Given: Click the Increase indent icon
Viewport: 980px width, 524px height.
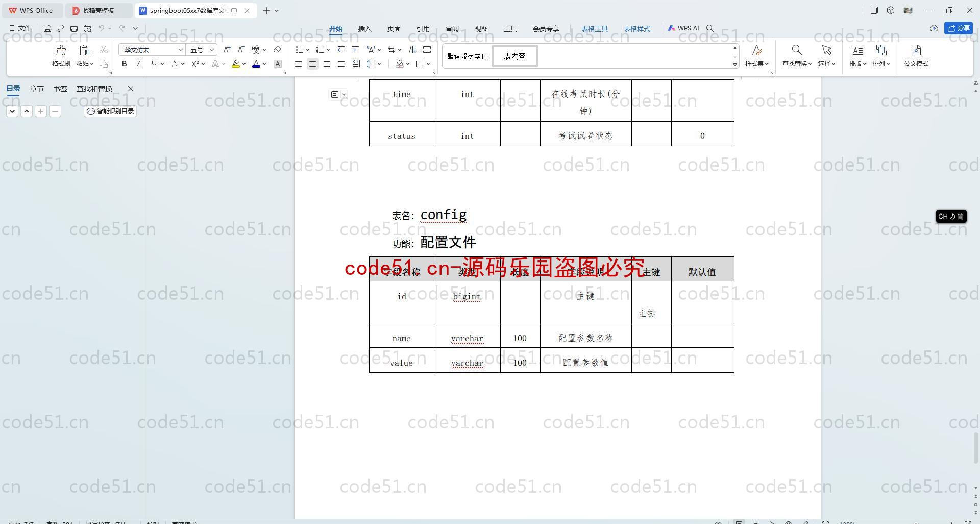Looking at the screenshot, I should click(355, 50).
